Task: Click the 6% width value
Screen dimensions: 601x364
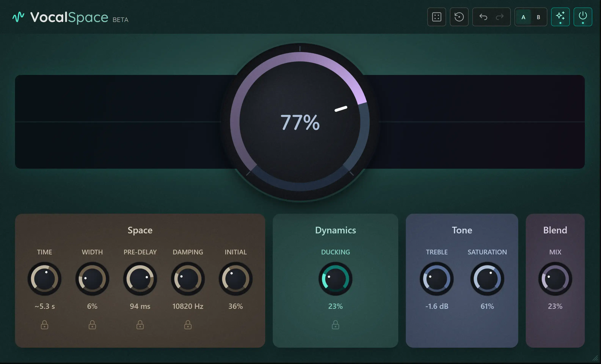Action: [92, 306]
